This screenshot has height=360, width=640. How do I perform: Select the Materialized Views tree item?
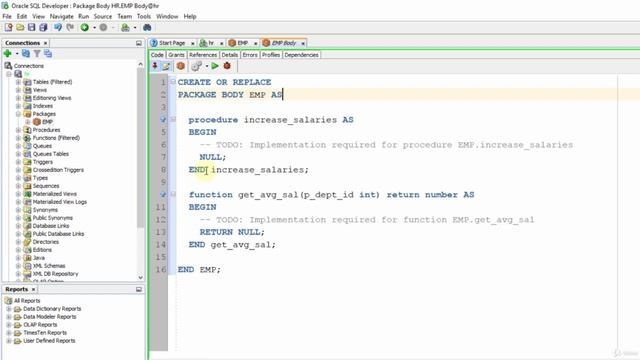coord(54,194)
